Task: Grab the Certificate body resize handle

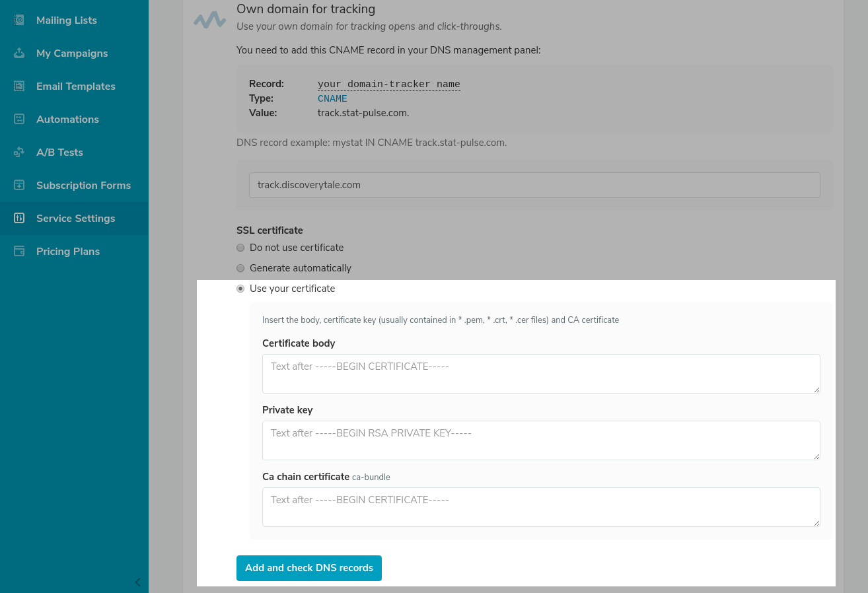Action: 816,390
